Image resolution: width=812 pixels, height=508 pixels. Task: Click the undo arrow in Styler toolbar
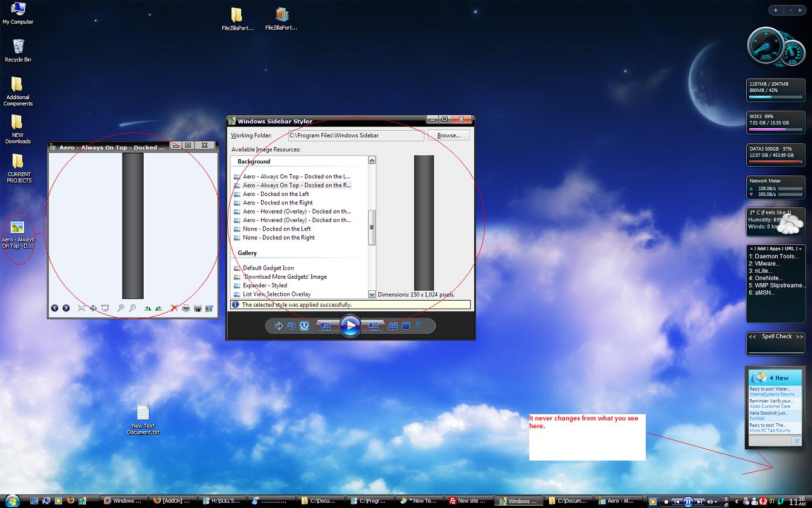pos(291,326)
